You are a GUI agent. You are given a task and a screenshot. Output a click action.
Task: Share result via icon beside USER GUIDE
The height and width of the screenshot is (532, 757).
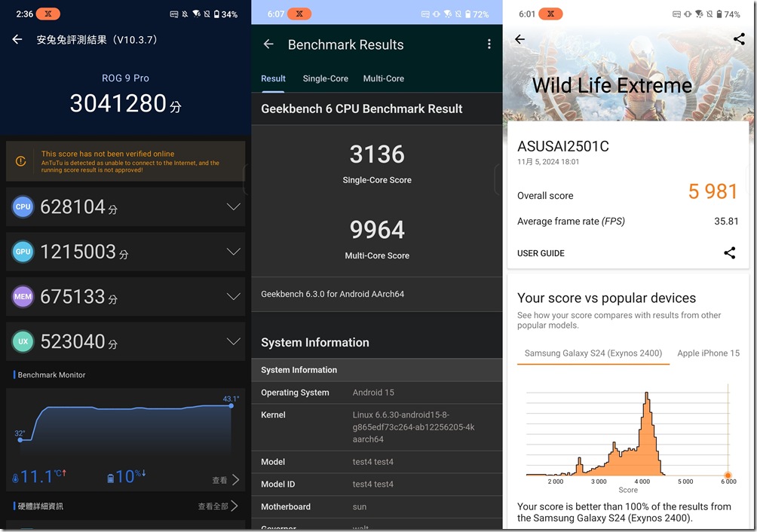click(729, 253)
